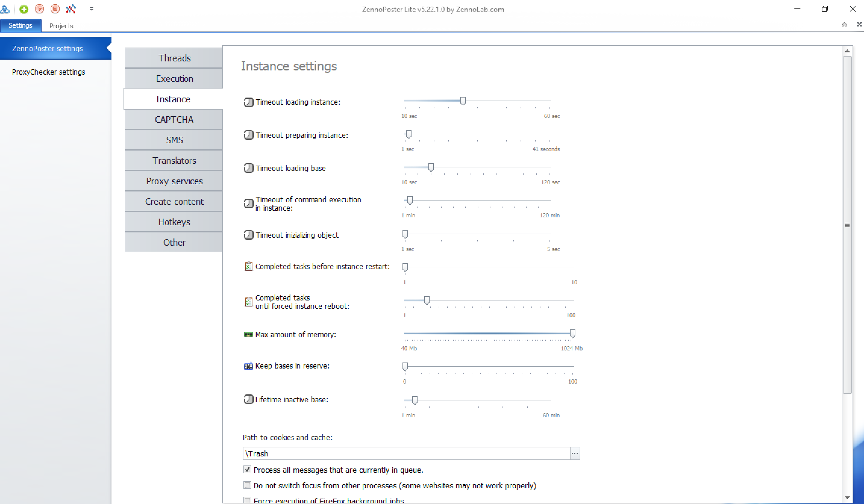
Task: Open the Hotkeys settings section
Action: pos(174,222)
